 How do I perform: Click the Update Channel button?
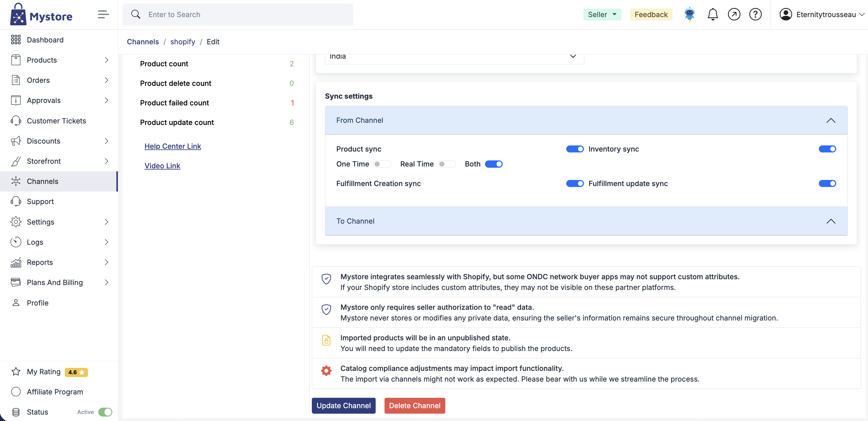(x=343, y=405)
